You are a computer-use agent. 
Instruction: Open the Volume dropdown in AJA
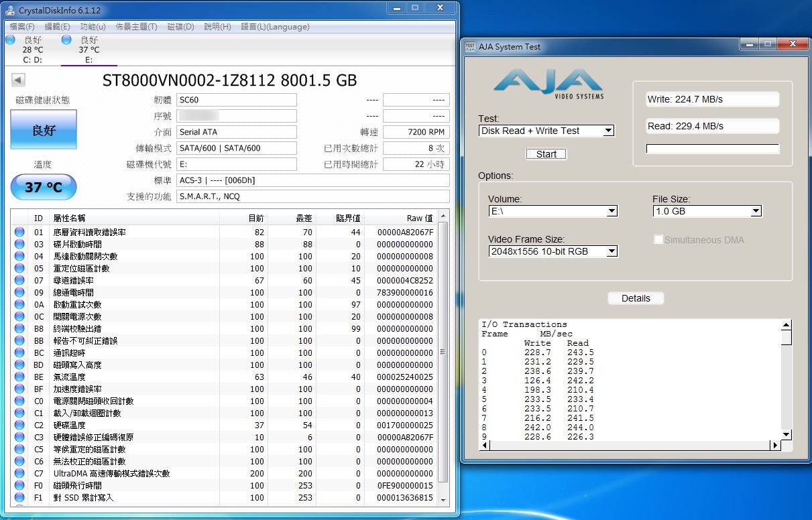click(553, 211)
